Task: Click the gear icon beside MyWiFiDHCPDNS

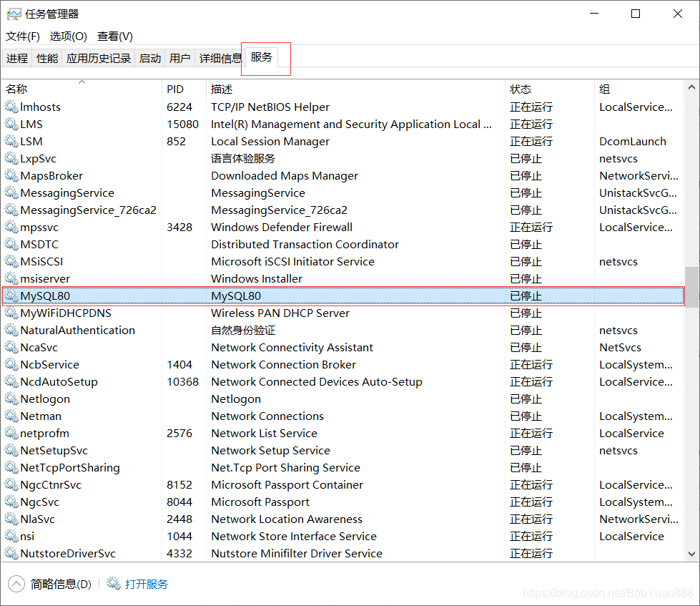Action: coord(11,313)
